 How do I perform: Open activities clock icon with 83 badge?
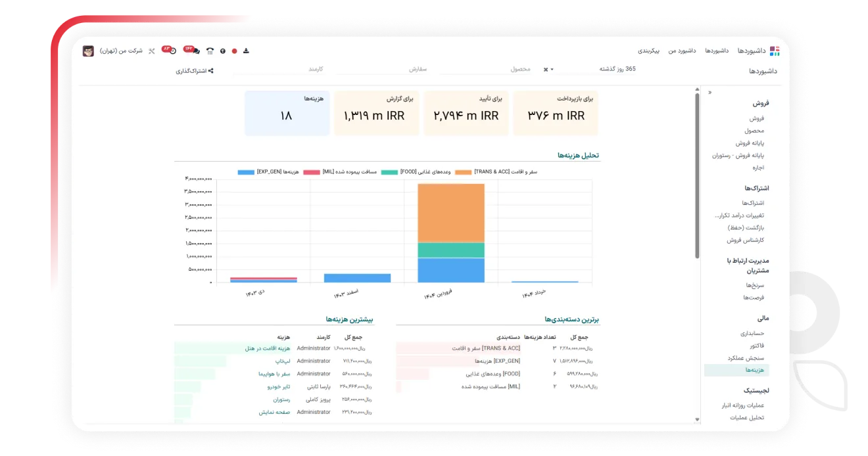172,51
